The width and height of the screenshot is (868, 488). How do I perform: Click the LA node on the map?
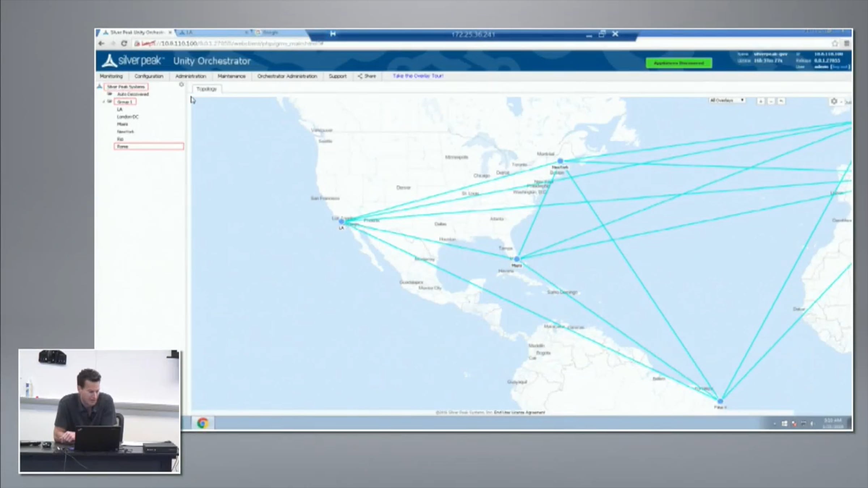(341, 222)
